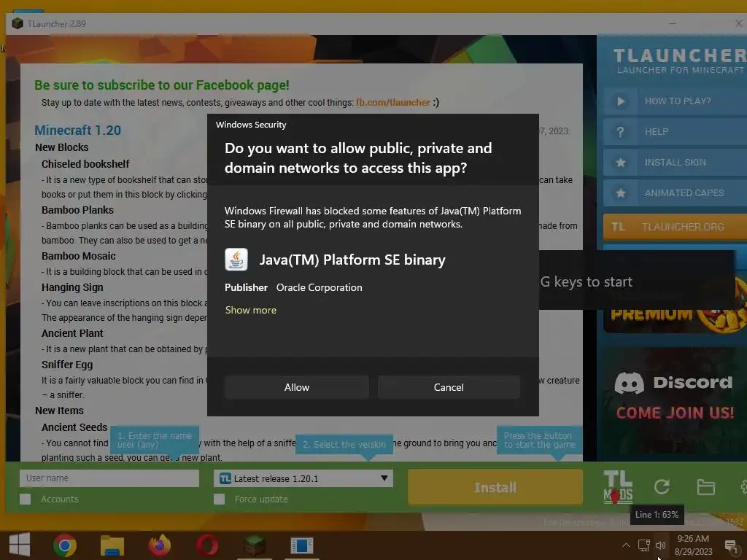Open the blue window app on taskbar
This screenshot has height=560, width=747.
(x=301, y=545)
